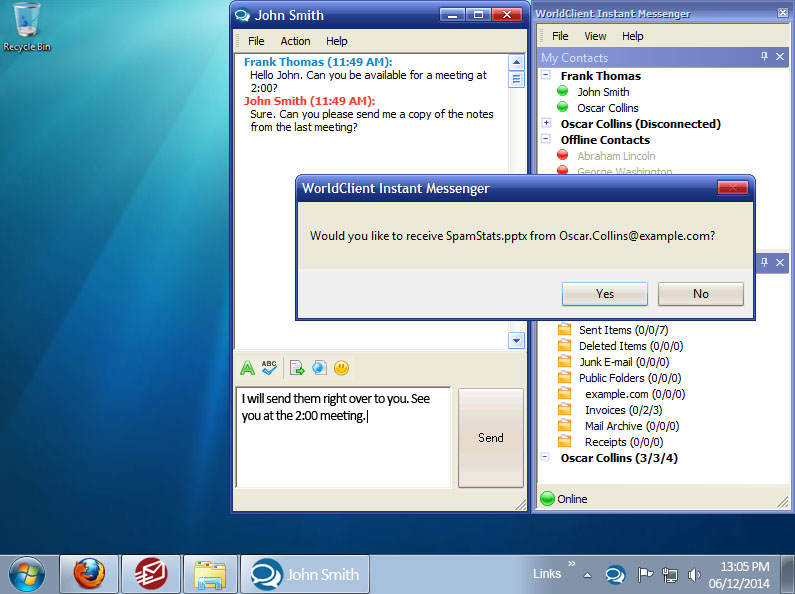
Task: Open Mail Archive (0/0/0) folder
Action: (632, 426)
